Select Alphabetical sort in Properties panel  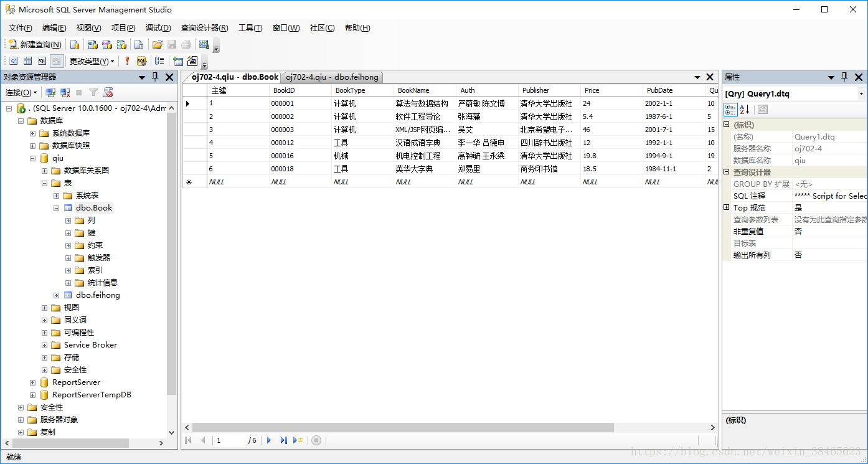click(744, 110)
